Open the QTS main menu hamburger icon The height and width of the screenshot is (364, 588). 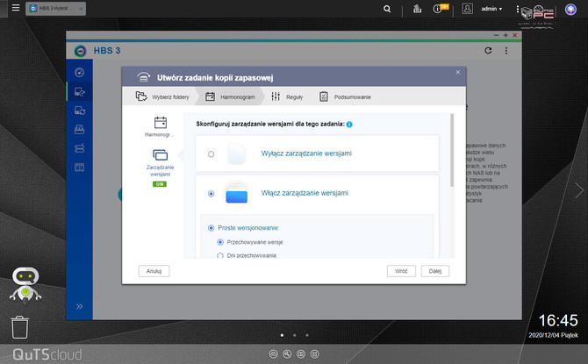16,8
